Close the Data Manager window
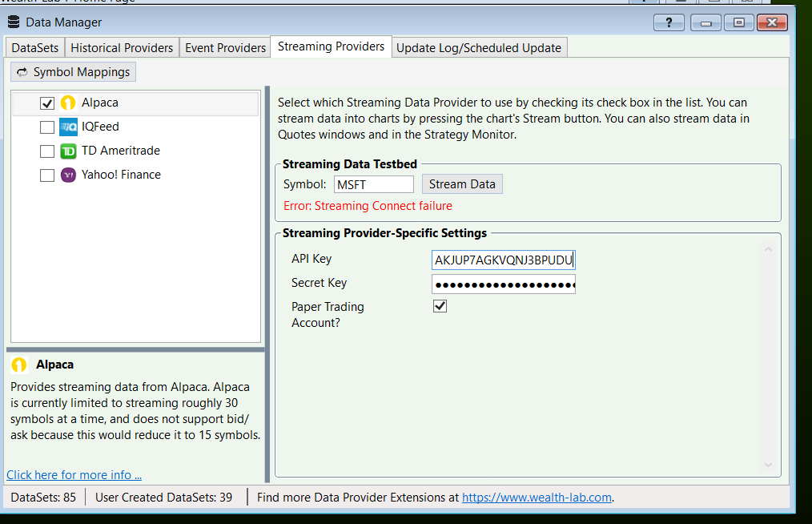This screenshot has width=812, height=524. click(x=772, y=22)
